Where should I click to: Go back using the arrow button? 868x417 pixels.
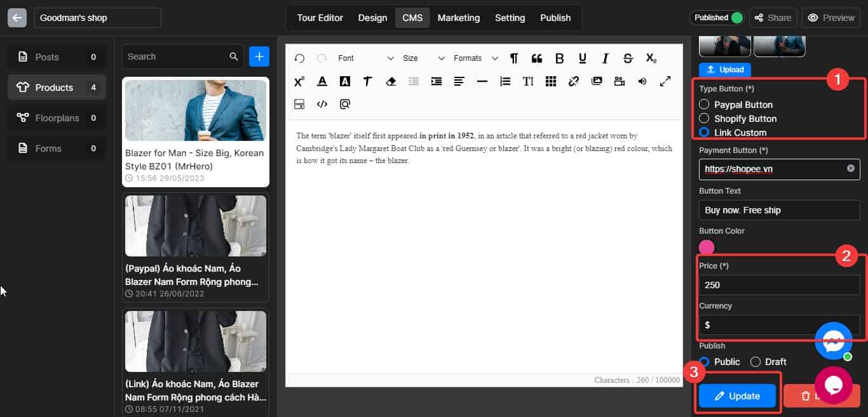(17, 18)
